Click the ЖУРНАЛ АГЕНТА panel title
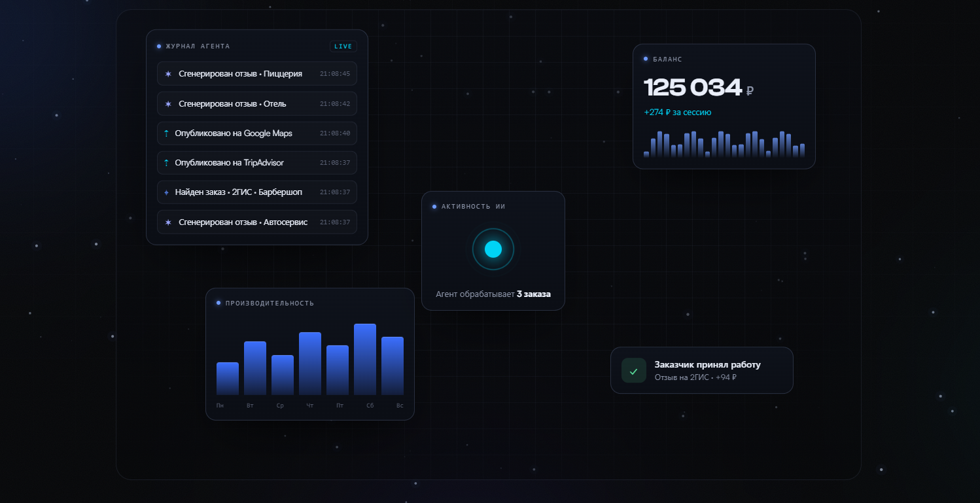This screenshot has height=503, width=980. click(x=198, y=46)
